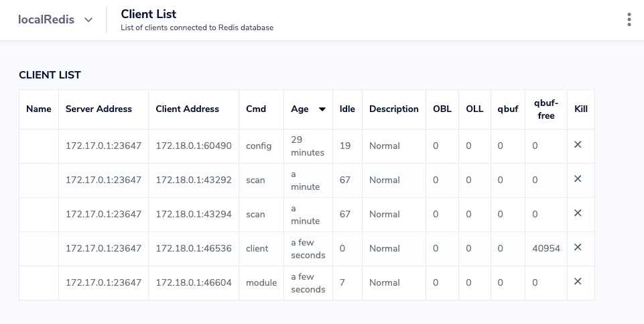This screenshot has height=324, width=644.
Task: Click subtitle List of clients connected
Action: click(x=197, y=28)
